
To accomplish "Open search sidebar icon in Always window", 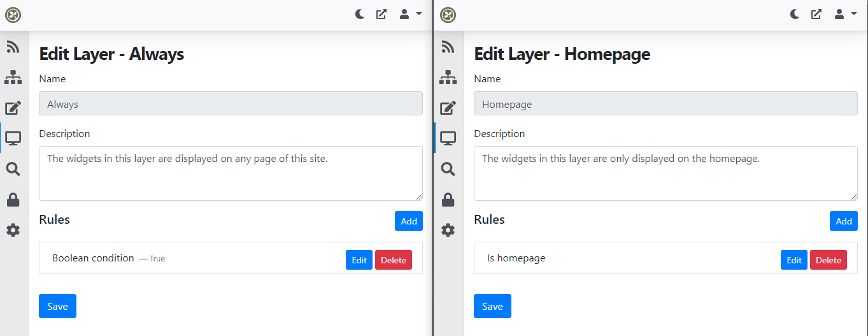I will (13, 169).
